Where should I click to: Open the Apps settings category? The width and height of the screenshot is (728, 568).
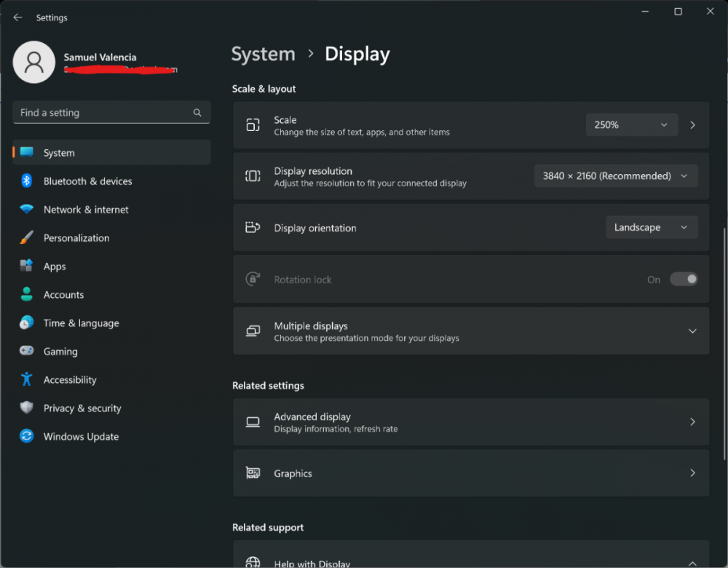[55, 267]
